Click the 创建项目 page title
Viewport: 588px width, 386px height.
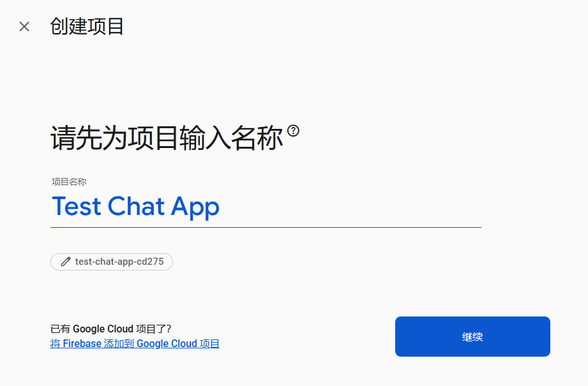coord(87,27)
